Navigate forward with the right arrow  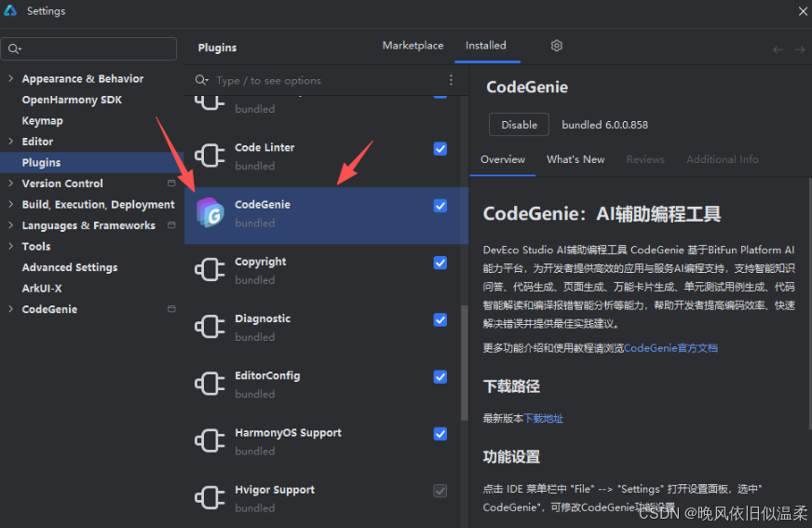pos(800,49)
